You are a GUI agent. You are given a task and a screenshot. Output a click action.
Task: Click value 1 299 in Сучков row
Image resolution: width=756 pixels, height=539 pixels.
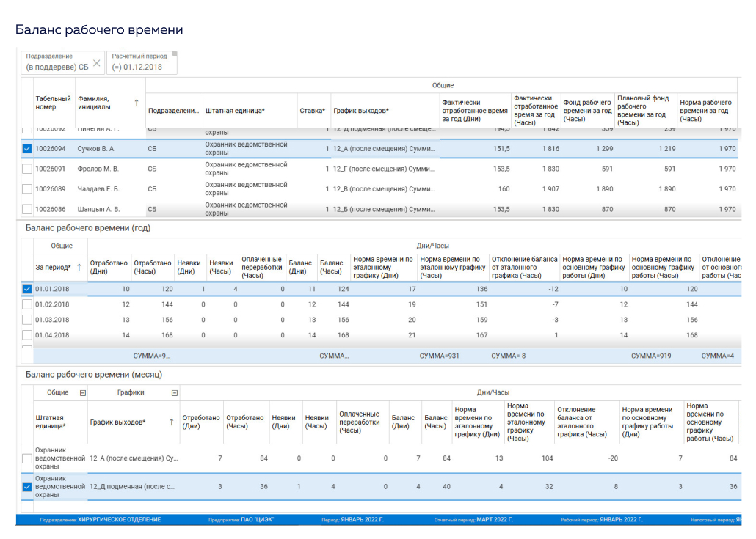coord(605,149)
